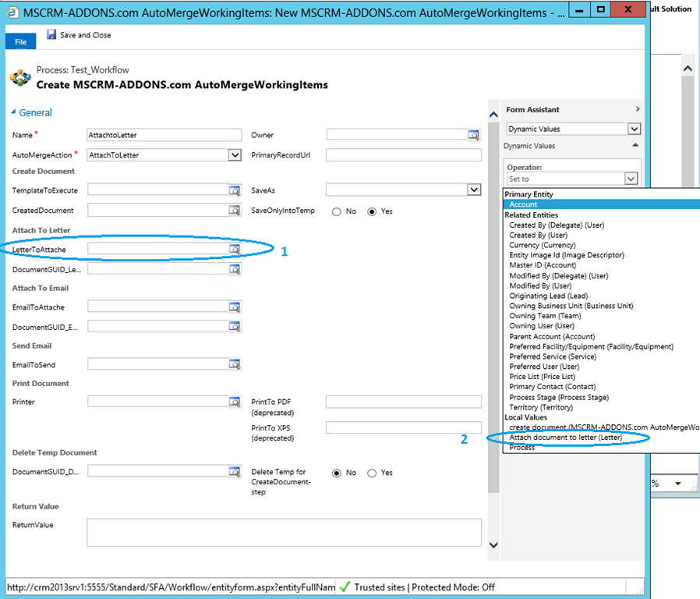
Task: Open Printer lookup icon
Action: (235, 402)
